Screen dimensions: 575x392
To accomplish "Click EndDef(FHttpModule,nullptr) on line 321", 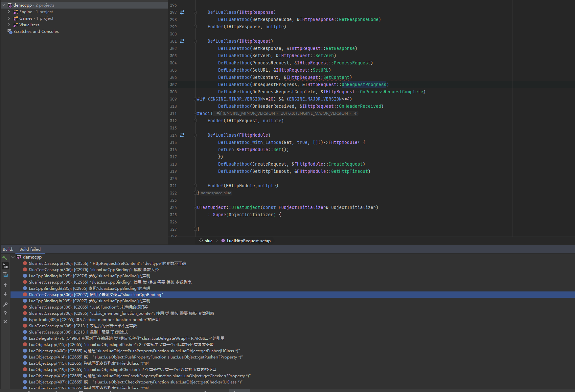I will (243, 186).
